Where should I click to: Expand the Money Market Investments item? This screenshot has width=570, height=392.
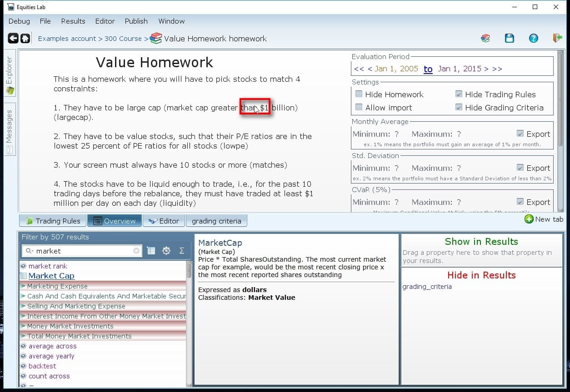click(x=23, y=326)
